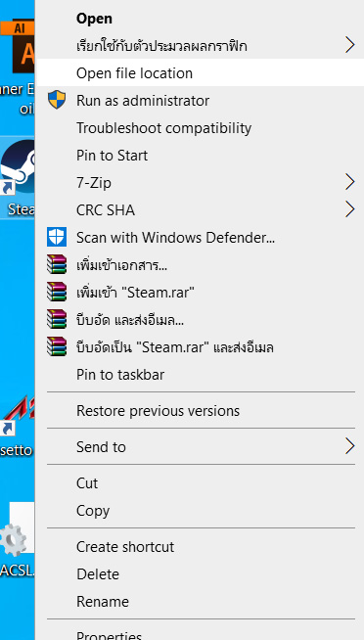Expand the CRC SHA submenu arrow
Screen dimensions: 364x640
349,209
